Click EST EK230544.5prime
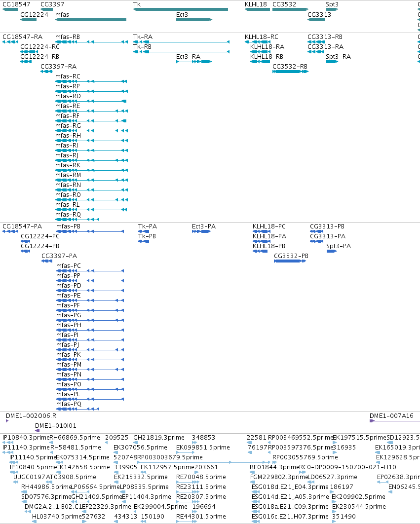Viewport: 420px width, 524px height. click(359, 507)
